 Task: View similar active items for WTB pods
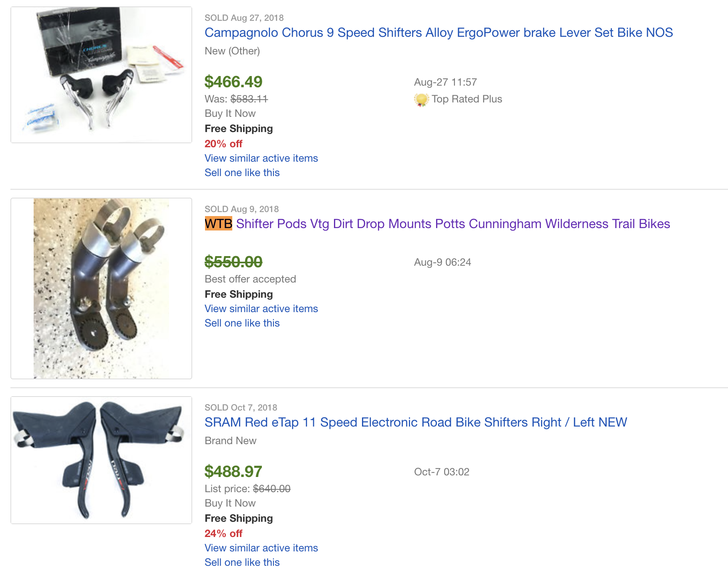coord(261,309)
